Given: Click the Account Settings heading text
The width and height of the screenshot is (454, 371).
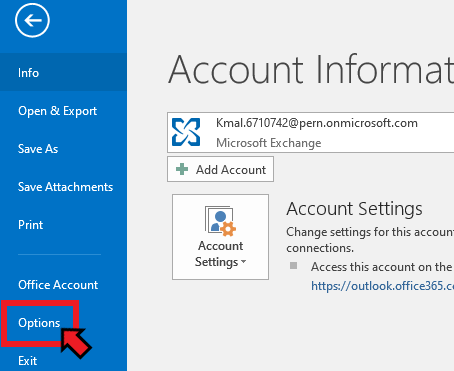Looking at the screenshot, I should (x=354, y=209).
